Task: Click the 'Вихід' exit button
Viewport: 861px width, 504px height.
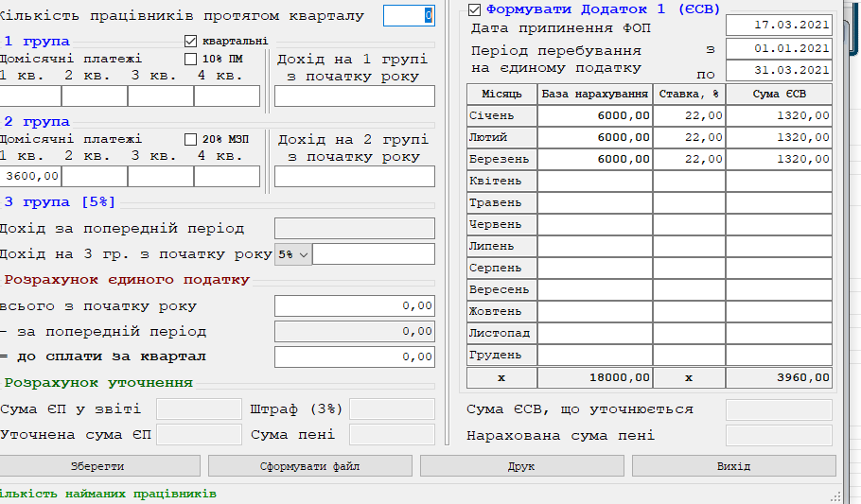Action: pos(733,466)
